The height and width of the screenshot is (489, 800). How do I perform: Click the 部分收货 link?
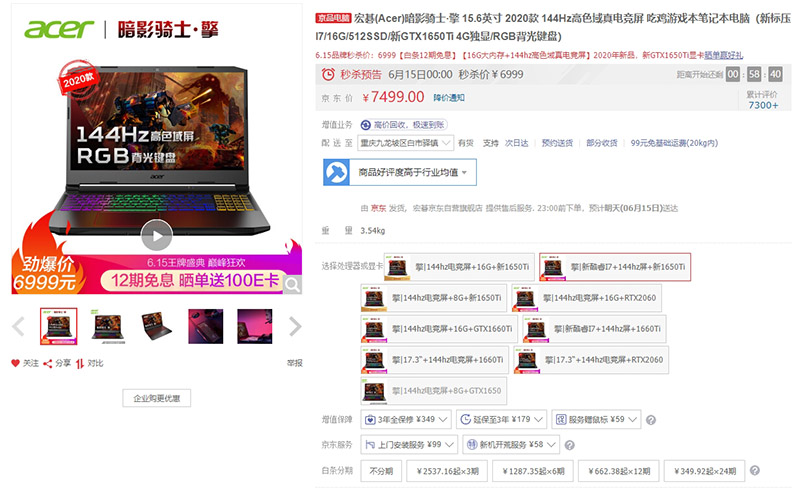[602, 143]
